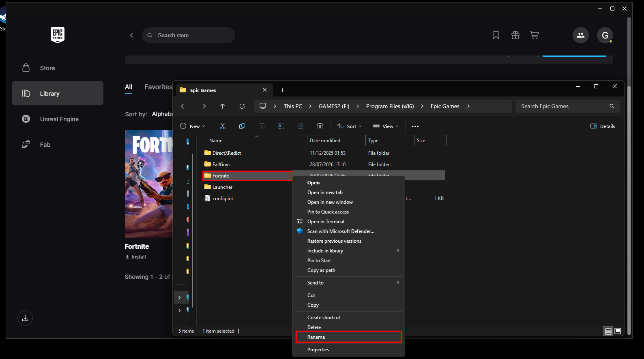The image size is (644, 359).
Task: Click the Paste icon in Explorer toolbar
Action: click(x=262, y=126)
